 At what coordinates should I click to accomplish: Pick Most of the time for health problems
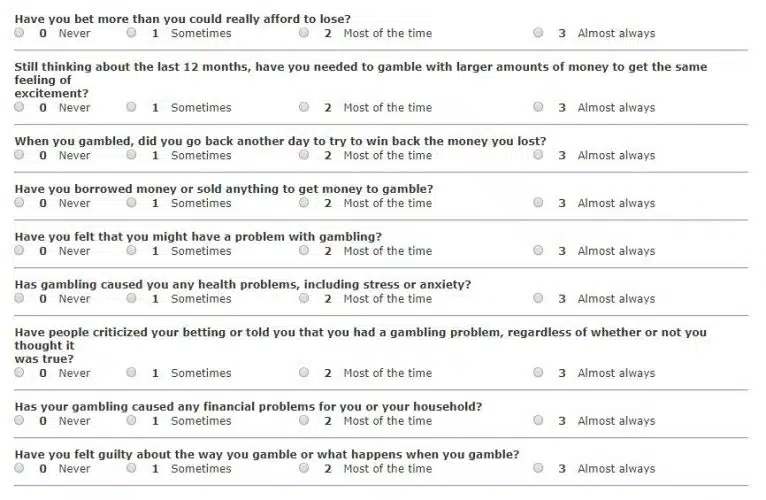pyautogui.click(x=304, y=299)
